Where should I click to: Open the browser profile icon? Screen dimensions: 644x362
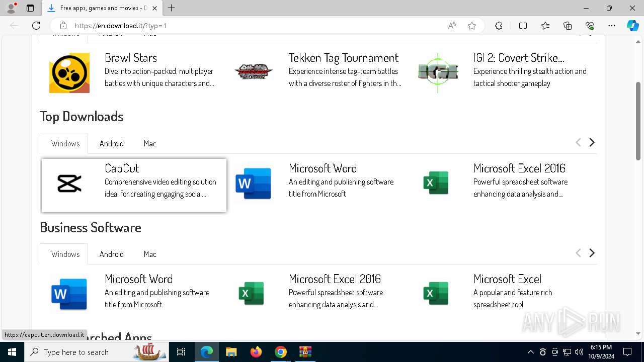point(11,8)
